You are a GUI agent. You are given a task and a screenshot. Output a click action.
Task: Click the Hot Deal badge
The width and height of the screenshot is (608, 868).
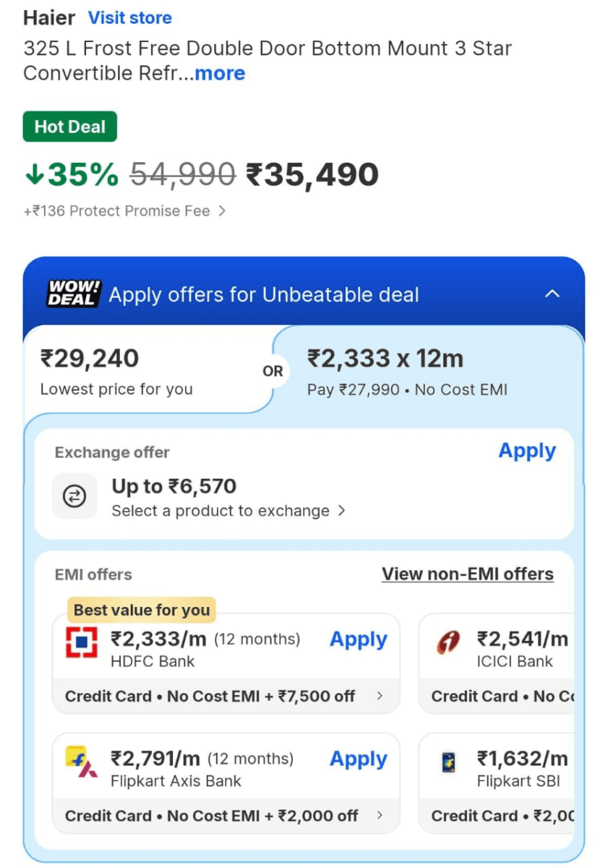[69, 127]
